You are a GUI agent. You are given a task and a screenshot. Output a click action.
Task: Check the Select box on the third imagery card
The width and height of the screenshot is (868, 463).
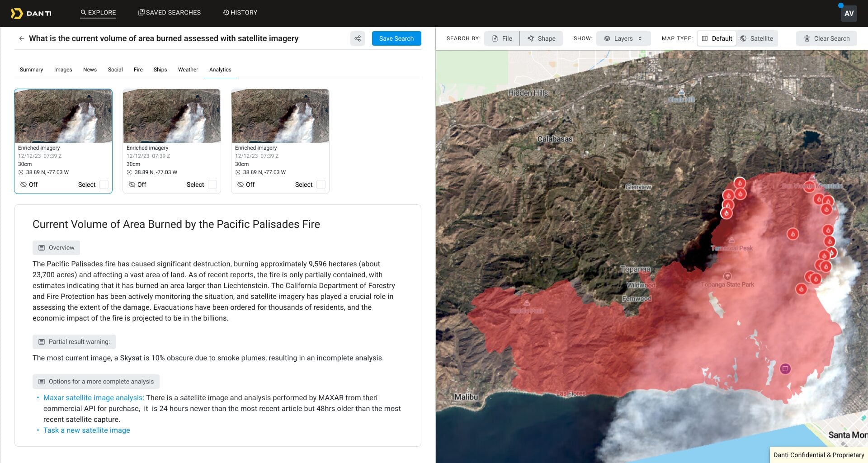tap(321, 184)
